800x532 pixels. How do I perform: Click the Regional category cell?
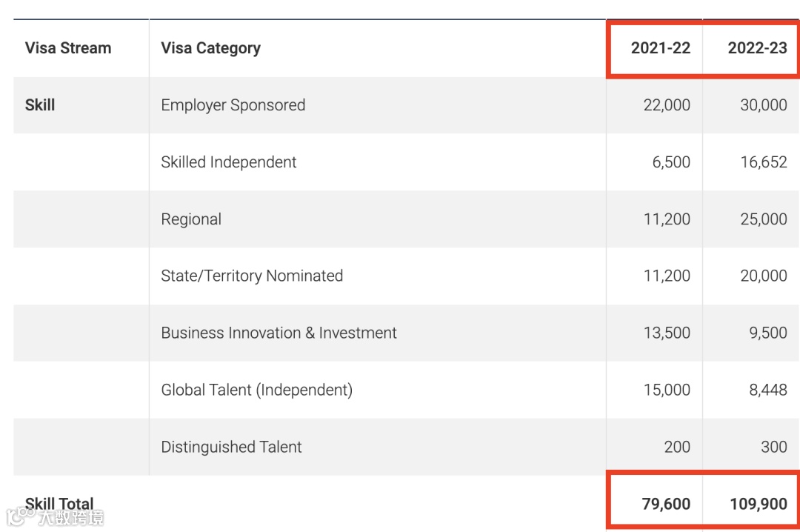pos(191,219)
